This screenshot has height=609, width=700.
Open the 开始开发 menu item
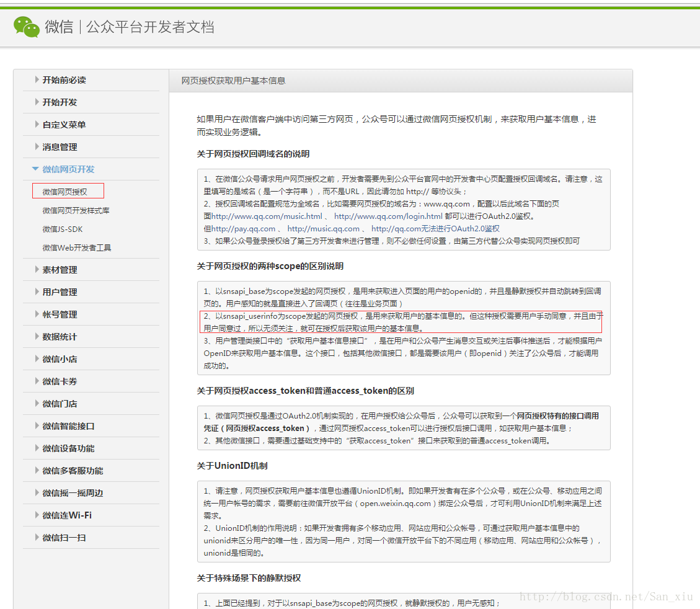(60, 102)
